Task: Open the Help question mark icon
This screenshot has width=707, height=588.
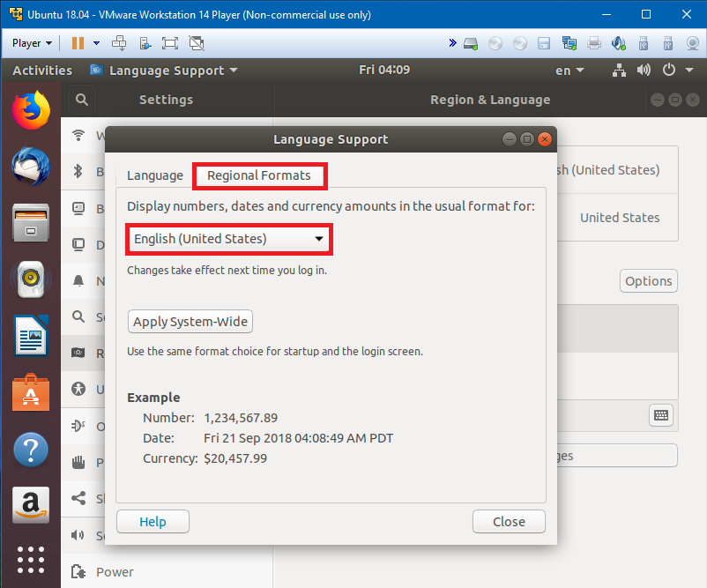Action: (31, 449)
